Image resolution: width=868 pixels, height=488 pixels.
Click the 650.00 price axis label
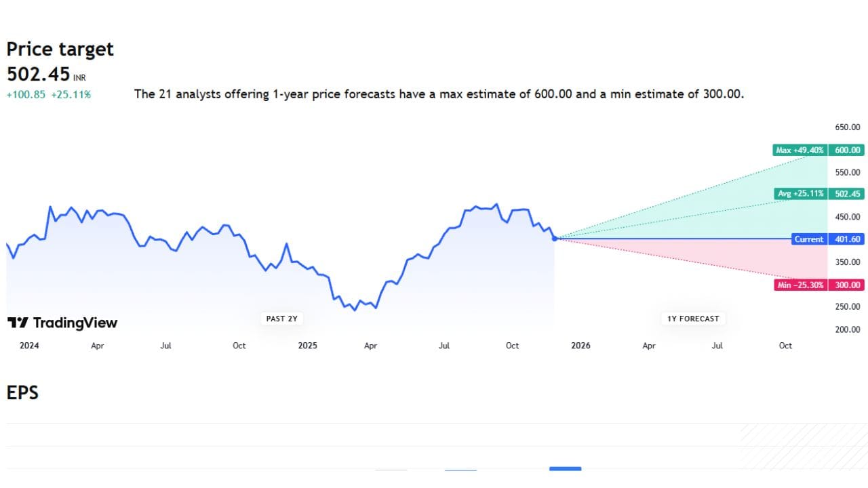(x=847, y=127)
